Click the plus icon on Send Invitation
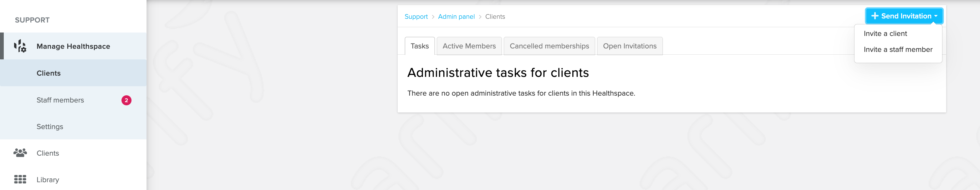Image resolution: width=980 pixels, height=190 pixels. click(x=875, y=16)
